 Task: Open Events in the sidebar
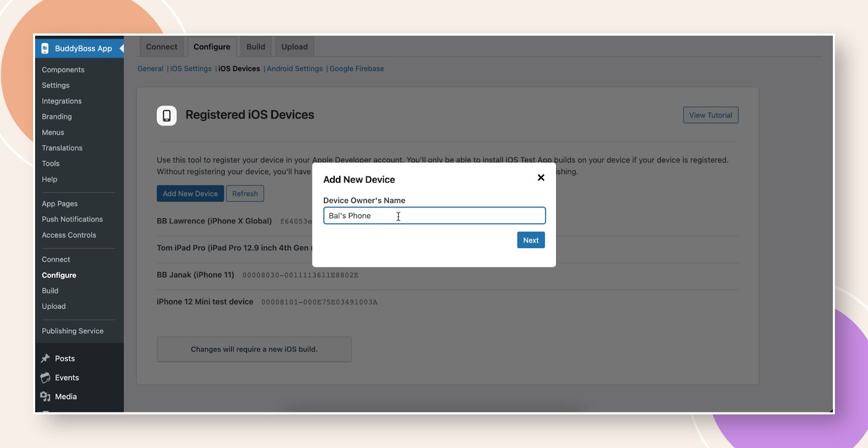coord(67,377)
